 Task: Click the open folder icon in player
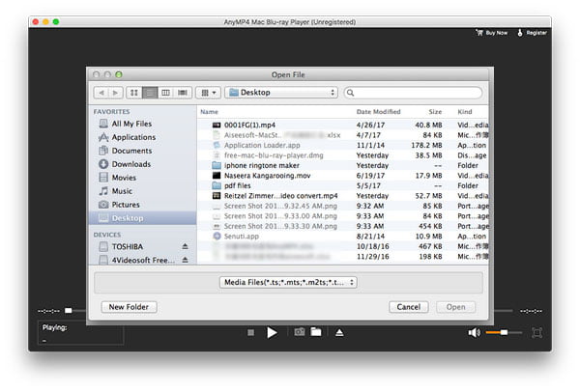pyautogui.click(x=316, y=332)
